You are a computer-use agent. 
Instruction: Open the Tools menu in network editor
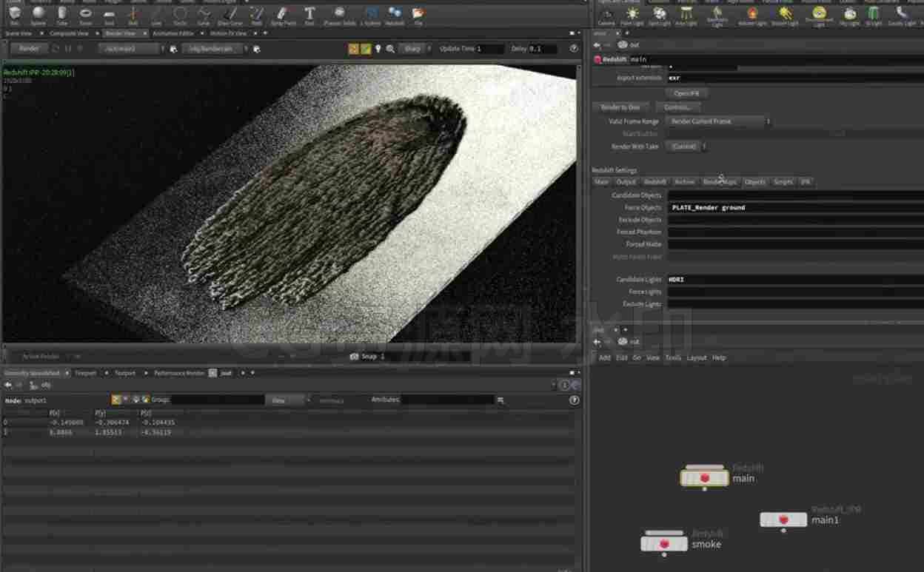click(x=673, y=358)
